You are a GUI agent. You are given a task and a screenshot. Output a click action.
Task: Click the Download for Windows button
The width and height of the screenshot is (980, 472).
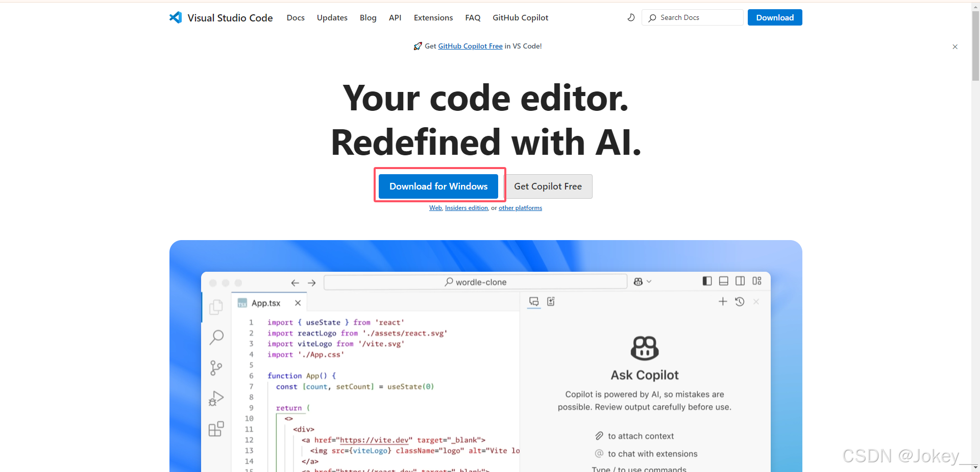pyautogui.click(x=438, y=186)
